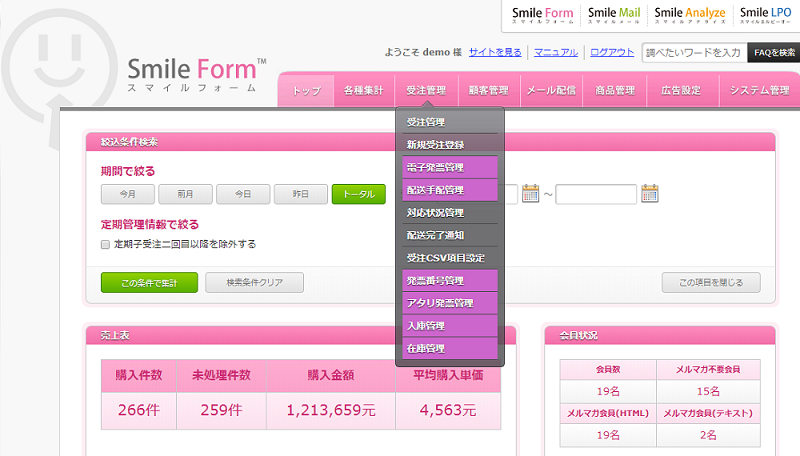Open the 商品管理 menu
The image size is (800, 456).
615,91
